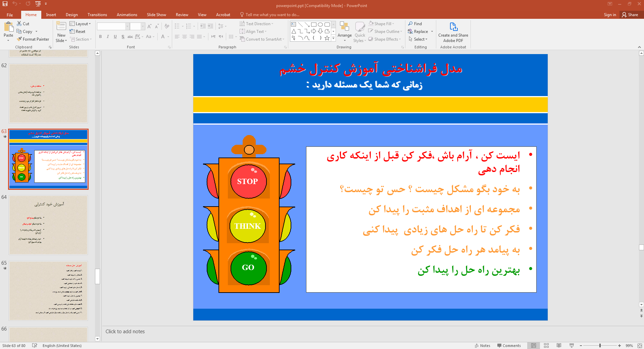Screen dimensions: 644x349
Task: Show the Comments pane
Action: pos(509,345)
